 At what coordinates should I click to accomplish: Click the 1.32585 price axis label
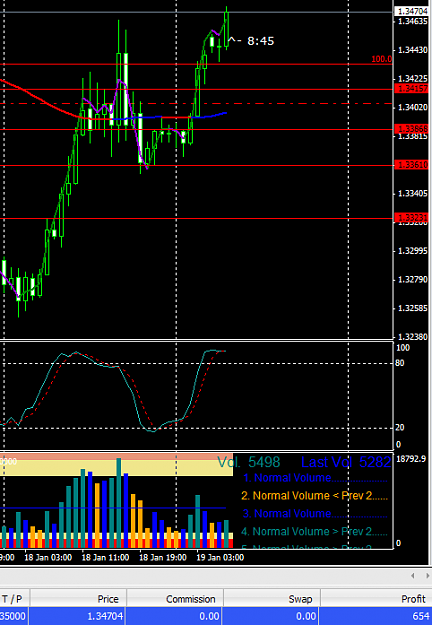point(412,308)
